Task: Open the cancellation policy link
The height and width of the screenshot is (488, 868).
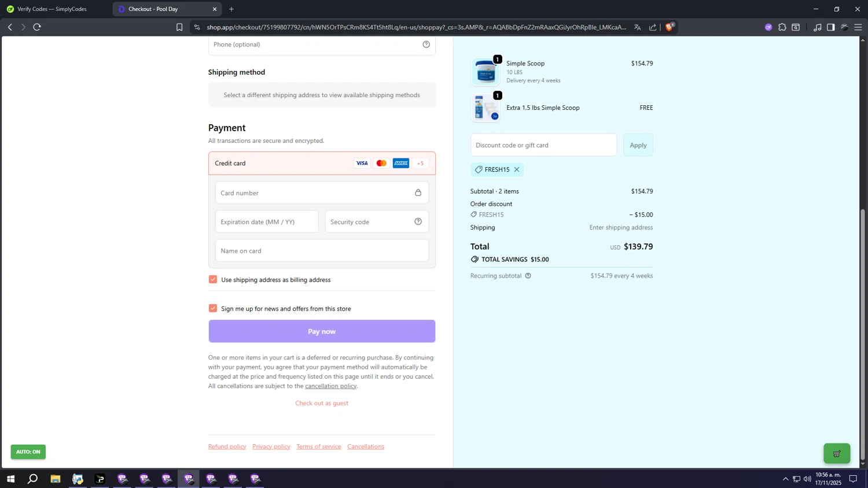Action: (x=331, y=386)
